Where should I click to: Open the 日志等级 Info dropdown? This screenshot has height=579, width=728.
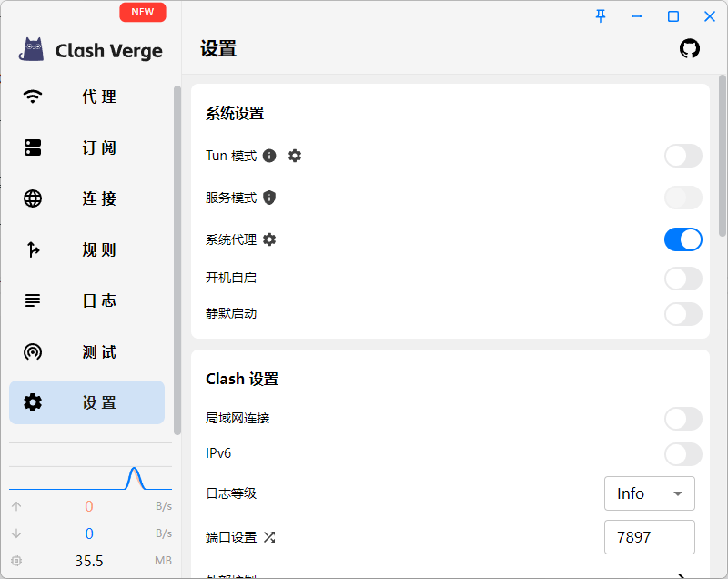pyautogui.click(x=649, y=493)
